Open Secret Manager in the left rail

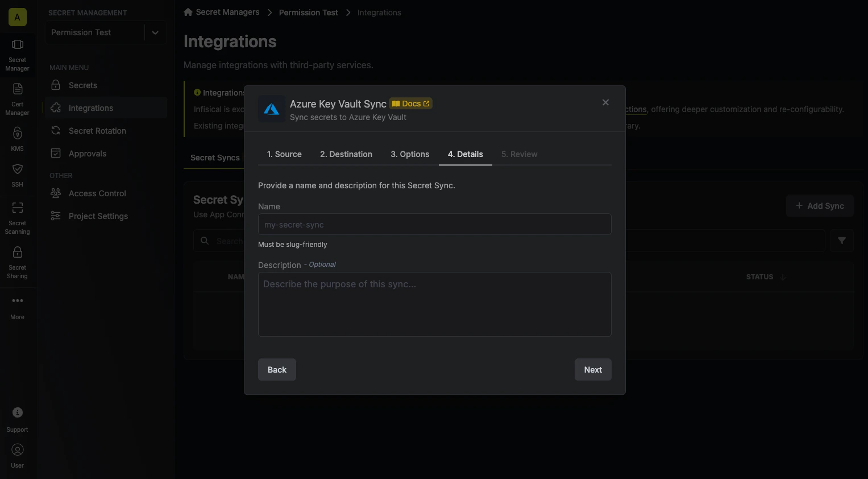pos(17,55)
